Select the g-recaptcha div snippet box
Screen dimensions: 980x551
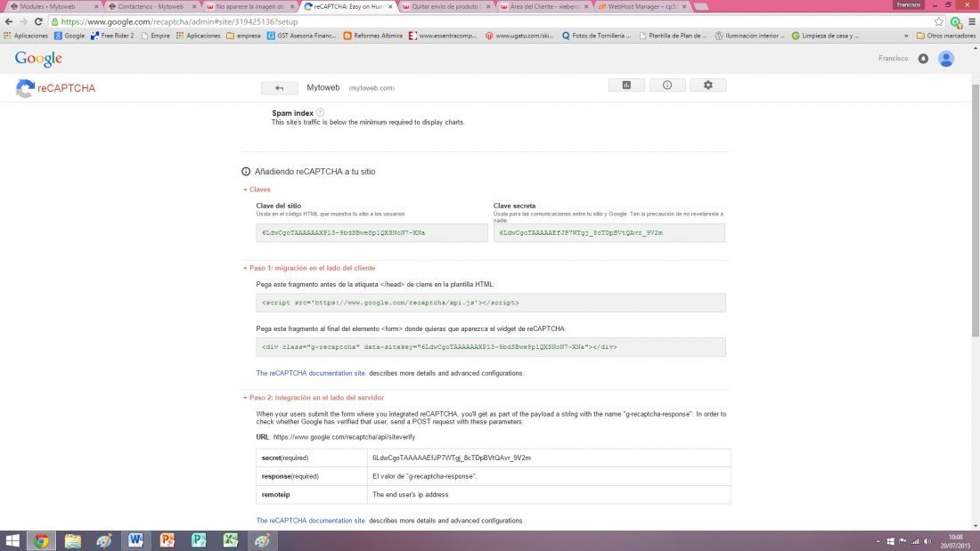491,347
